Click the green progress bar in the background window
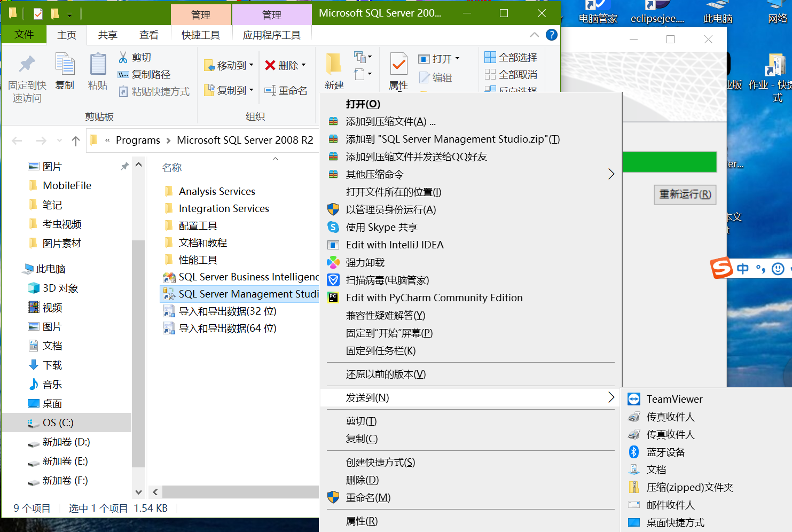This screenshot has width=792, height=532. pos(669,162)
